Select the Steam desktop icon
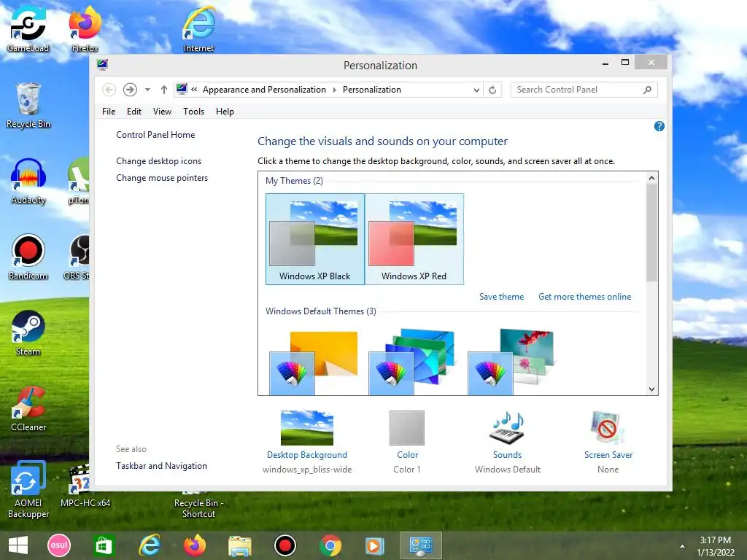The image size is (747, 560). pos(28,332)
